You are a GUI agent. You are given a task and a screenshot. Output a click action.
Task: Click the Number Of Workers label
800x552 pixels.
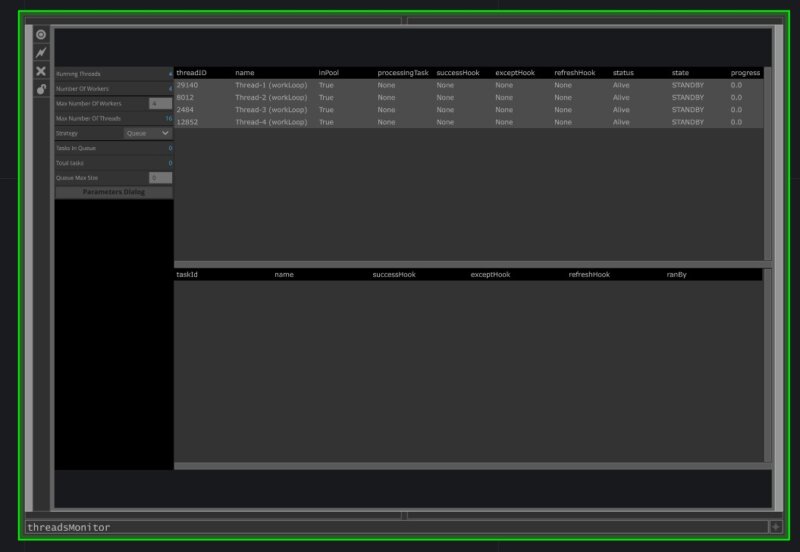point(82,89)
